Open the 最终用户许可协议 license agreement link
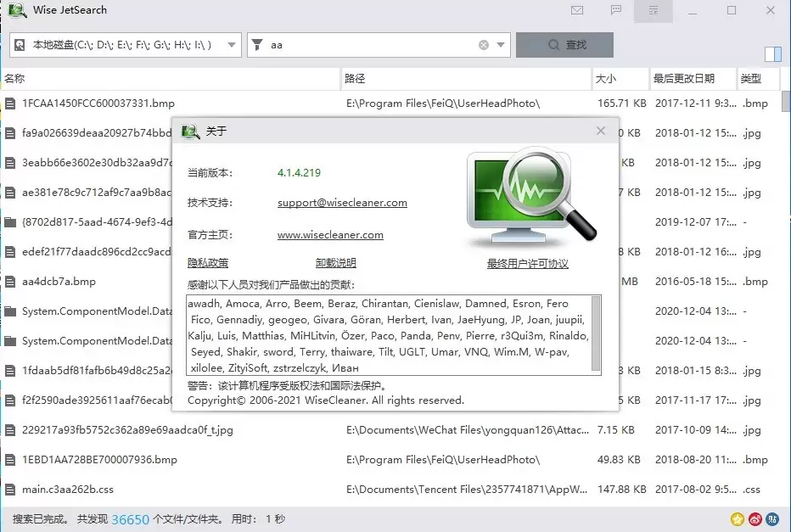 tap(528, 263)
